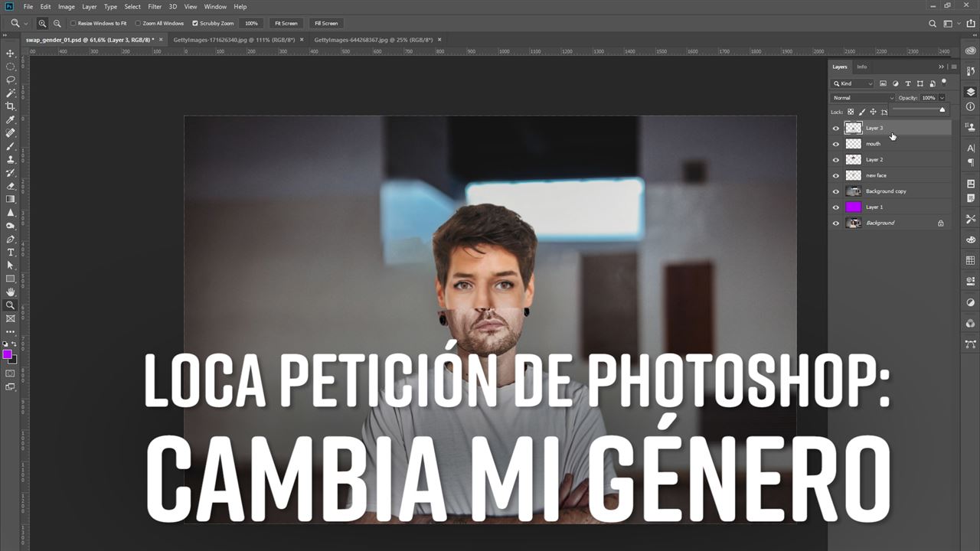Open the Select menu

pos(132,7)
